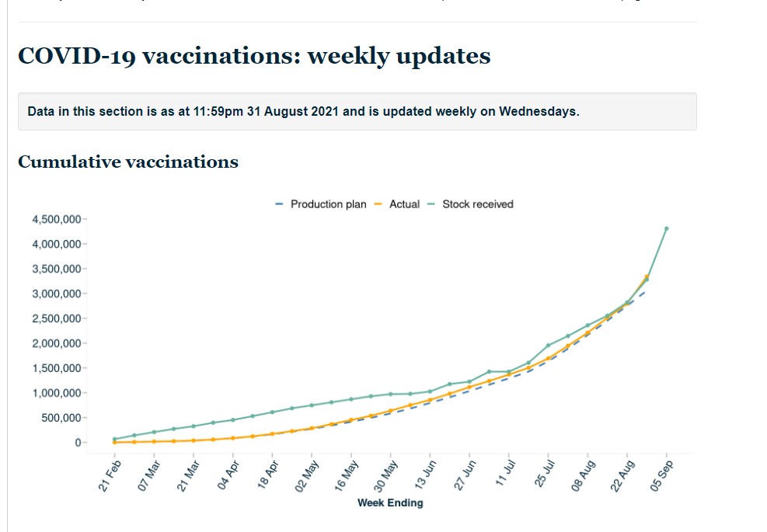Click the orange dash Actual legend marker

[379, 204]
